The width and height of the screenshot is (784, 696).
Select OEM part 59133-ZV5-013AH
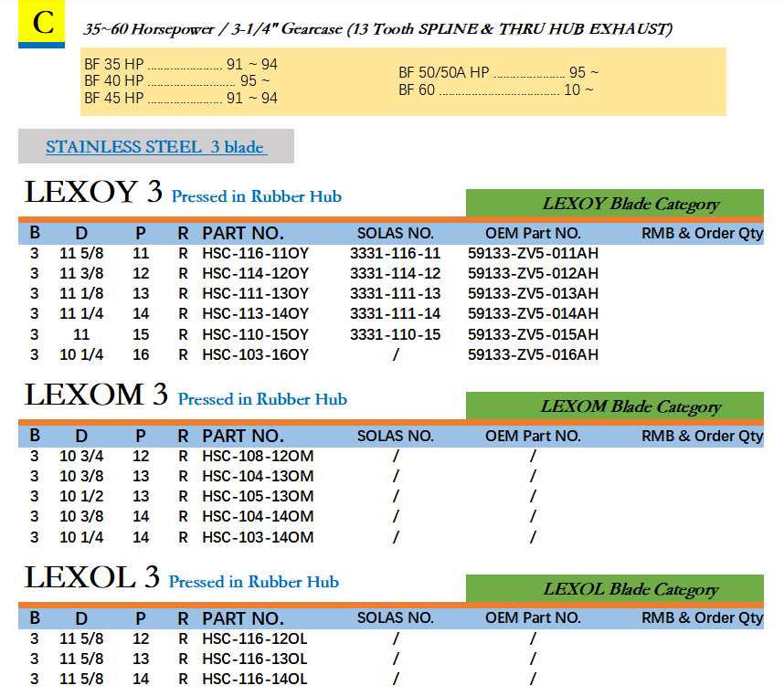click(x=533, y=293)
